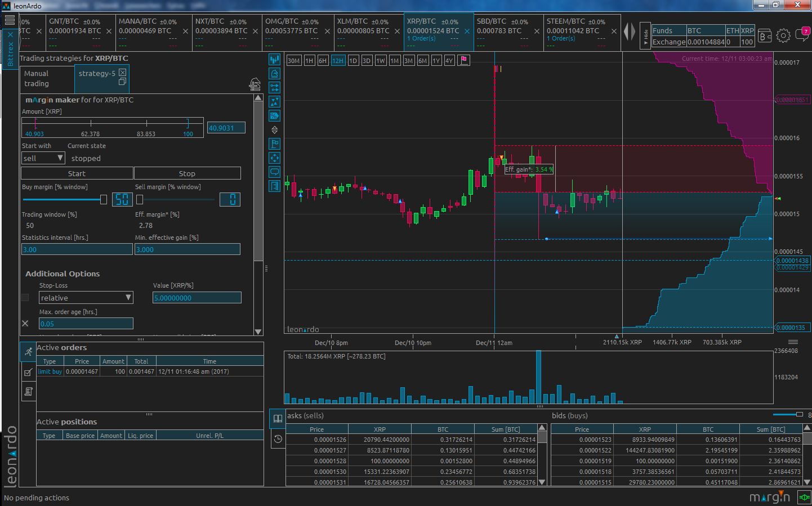Click the four-arrow move tool icon

274,158
